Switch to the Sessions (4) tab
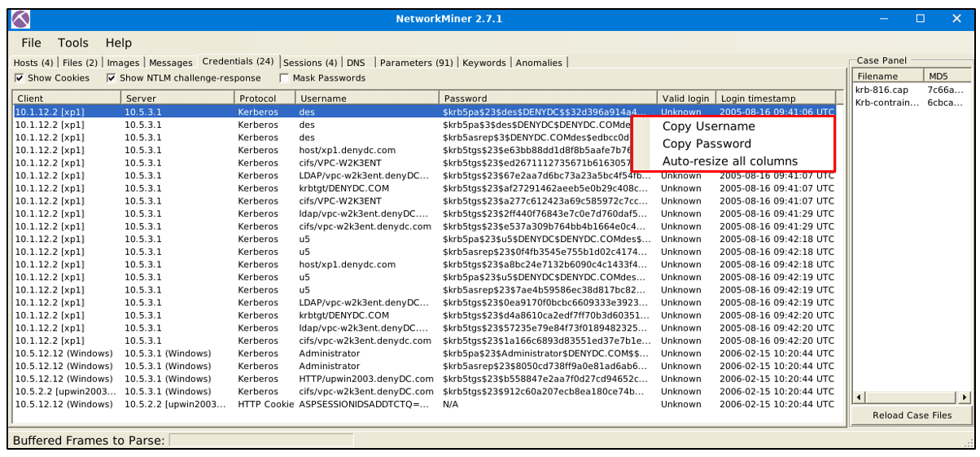This screenshot has height=457, width=980. pyautogui.click(x=309, y=63)
